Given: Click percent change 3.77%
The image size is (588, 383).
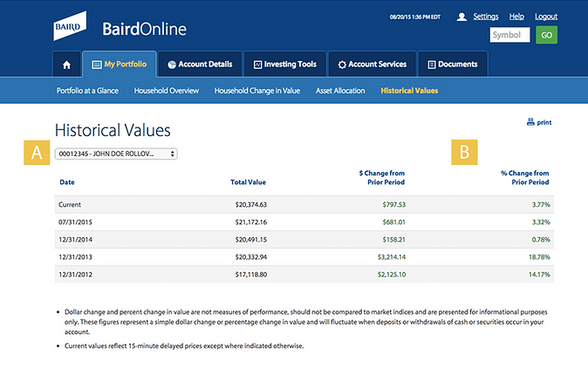Looking at the screenshot, I should coord(541,204).
